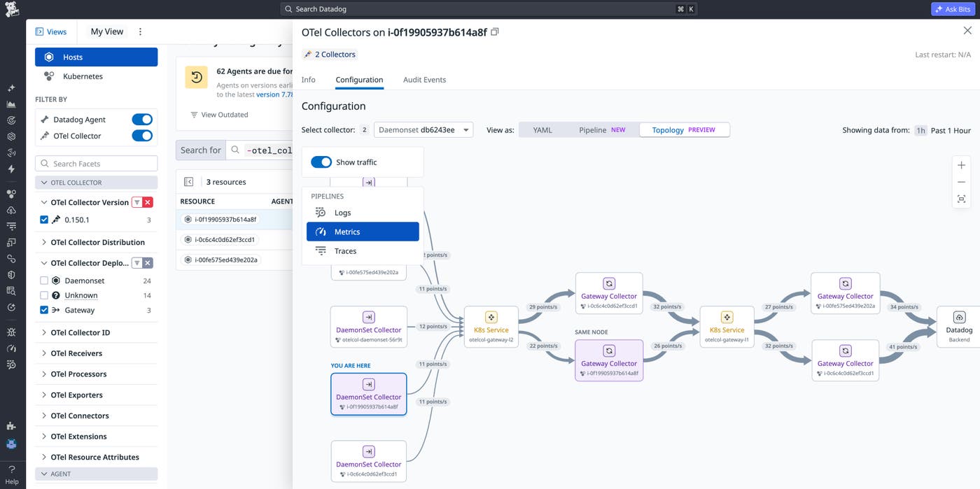Select the highlighted SAME NODE Gateway Collector node
The width and height of the screenshot is (980, 489).
coord(609,360)
